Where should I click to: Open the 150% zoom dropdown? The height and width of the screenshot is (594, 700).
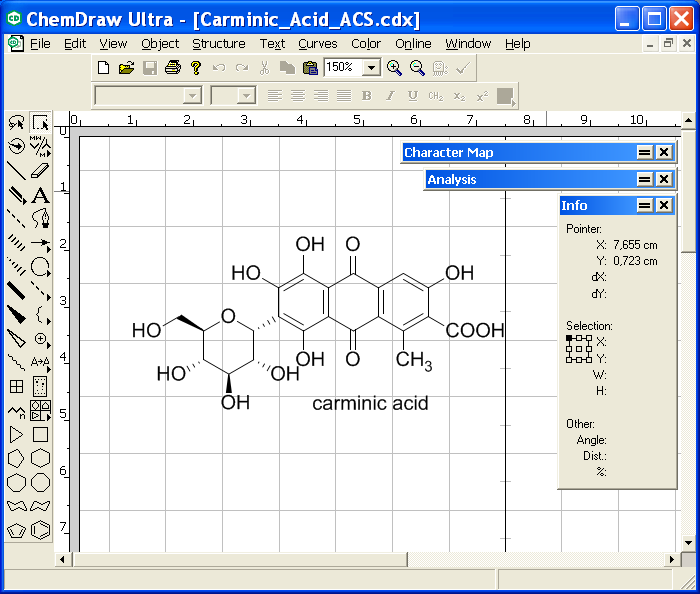click(371, 68)
